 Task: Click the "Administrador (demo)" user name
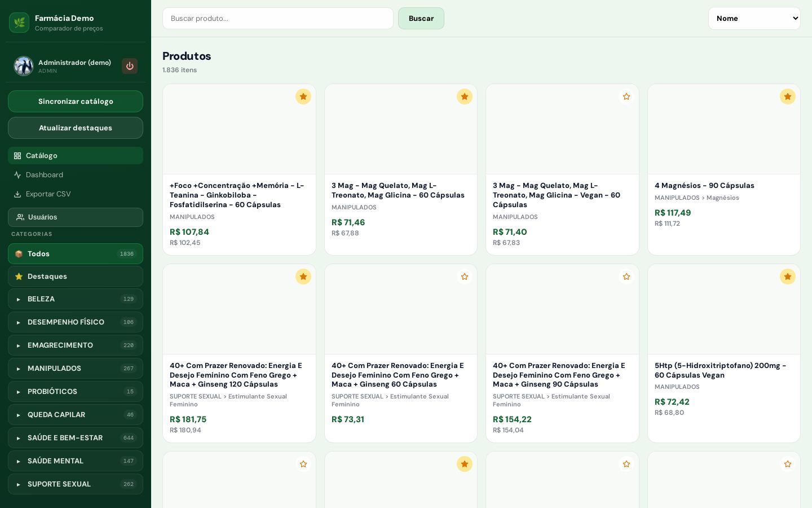click(74, 63)
